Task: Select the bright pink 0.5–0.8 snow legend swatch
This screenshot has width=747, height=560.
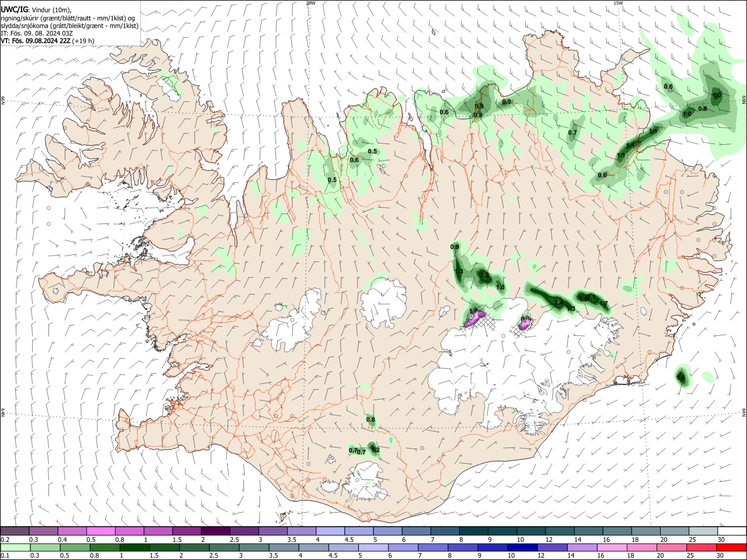Action: pyautogui.click(x=102, y=531)
